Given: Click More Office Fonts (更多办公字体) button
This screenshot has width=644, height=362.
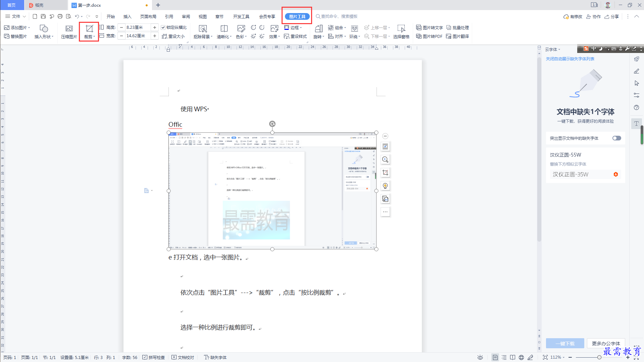Looking at the screenshot, I should (606, 344).
